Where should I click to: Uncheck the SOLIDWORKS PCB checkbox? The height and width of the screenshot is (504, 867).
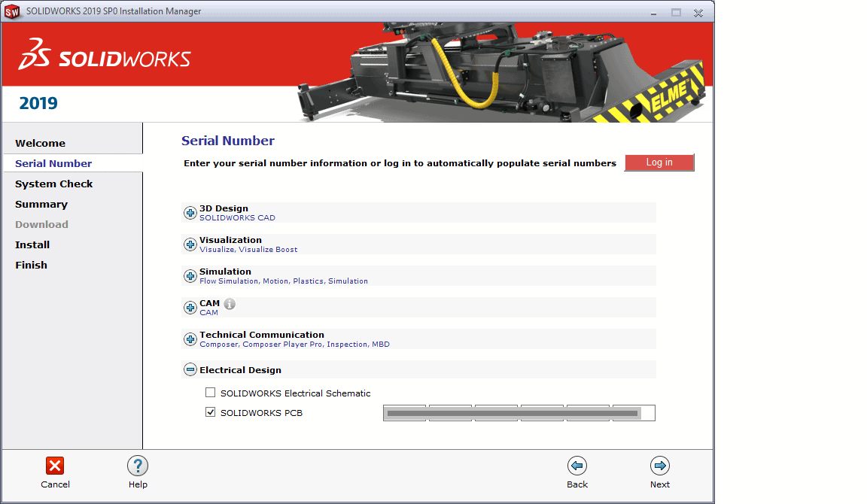210,412
